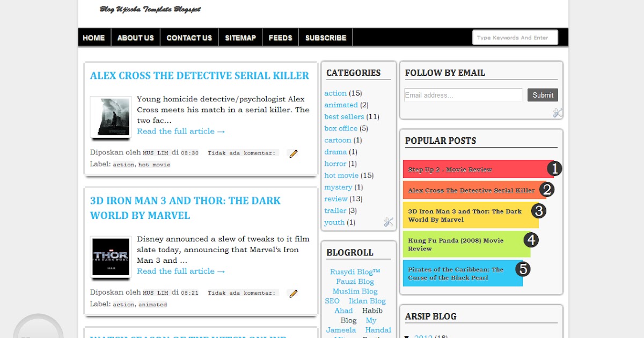Expand the 2012 archive year arrow
Viewport: 644px width, 338px height.
407,337
